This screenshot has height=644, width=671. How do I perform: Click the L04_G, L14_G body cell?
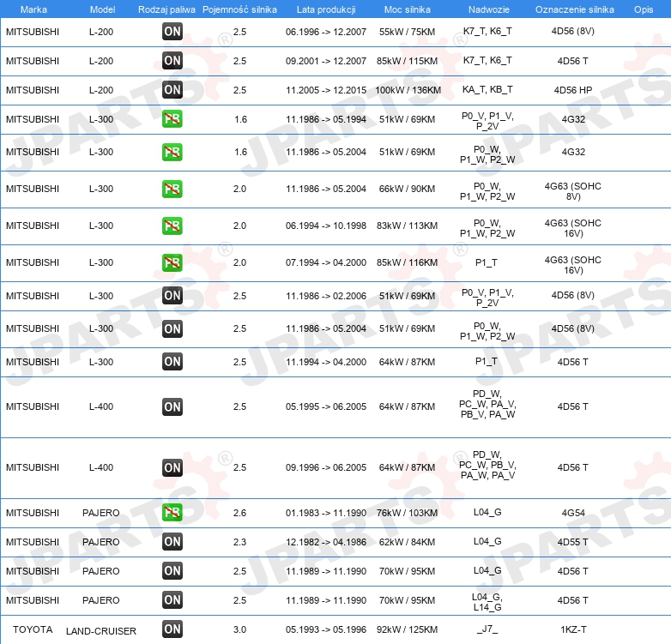point(487,602)
